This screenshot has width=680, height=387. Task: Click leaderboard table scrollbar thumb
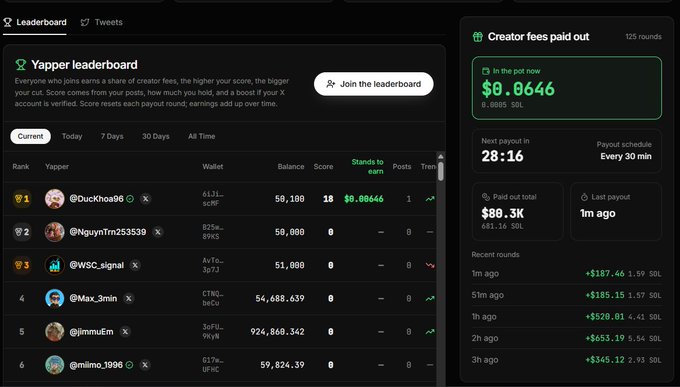tap(441, 171)
